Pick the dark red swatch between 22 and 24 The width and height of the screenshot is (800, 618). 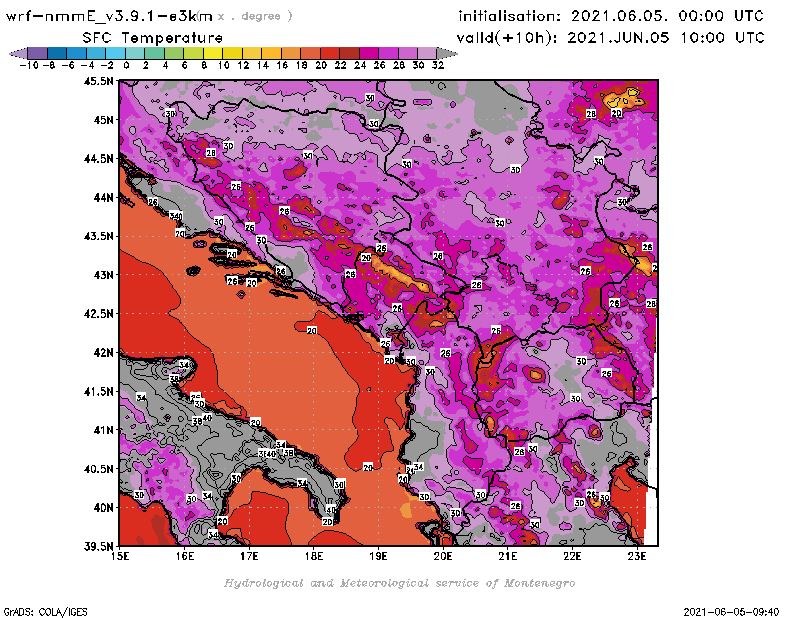pyautogui.click(x=349, y=53)
